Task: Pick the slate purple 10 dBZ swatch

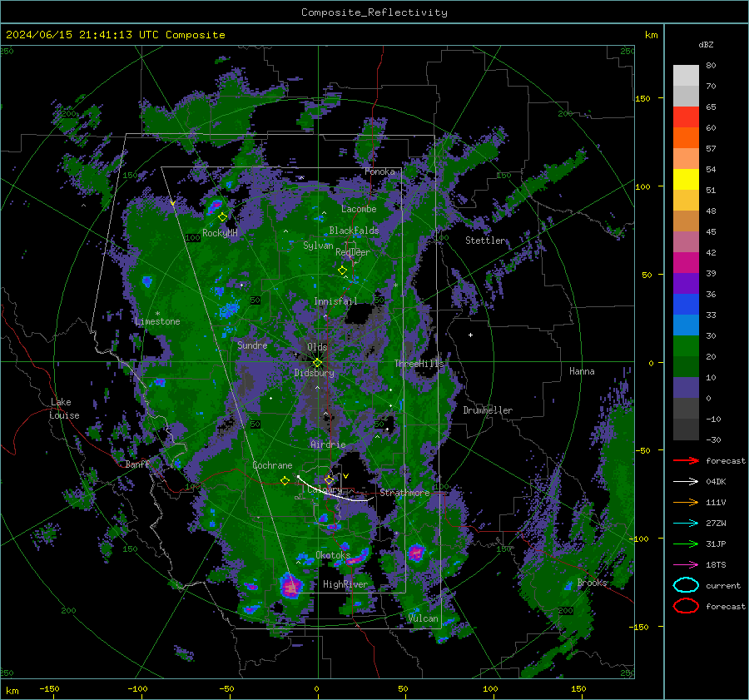Action: [686, 387]
